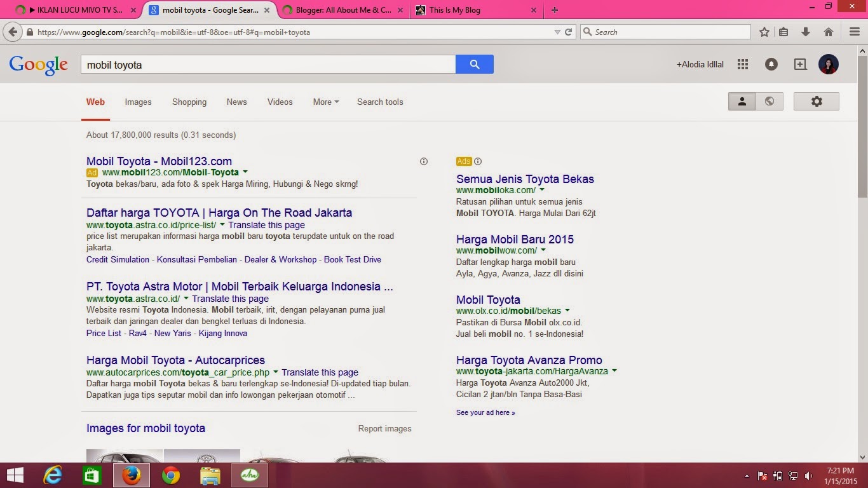Open the Credit Simulation sitelink

click(118, 259)
